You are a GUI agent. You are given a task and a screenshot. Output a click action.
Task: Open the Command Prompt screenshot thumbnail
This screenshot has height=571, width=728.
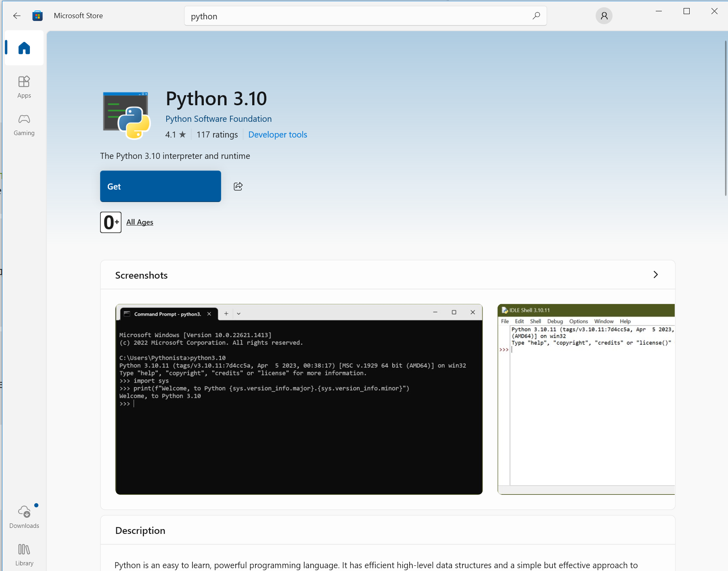(299, 399)
